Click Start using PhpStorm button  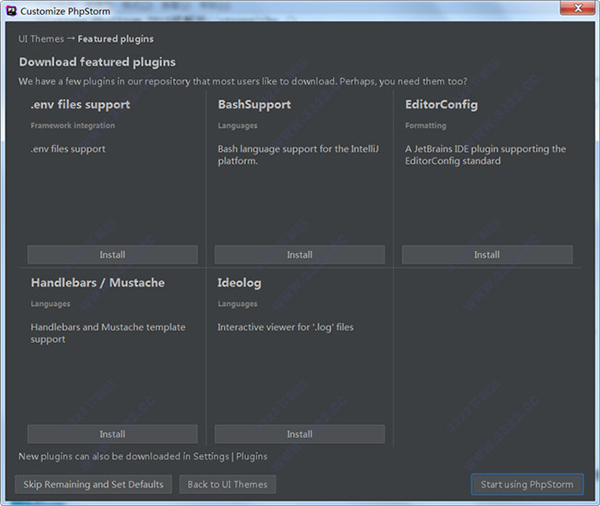click(527, 485)
